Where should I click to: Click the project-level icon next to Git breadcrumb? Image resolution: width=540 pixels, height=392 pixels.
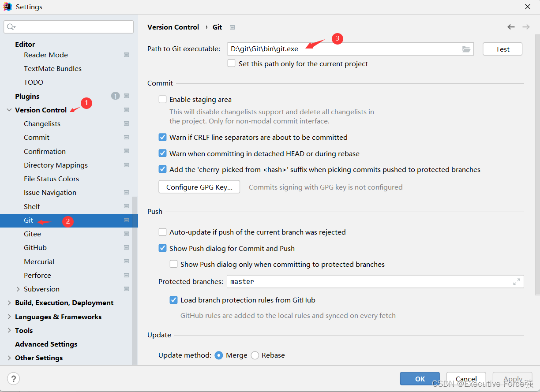[232, 27]
